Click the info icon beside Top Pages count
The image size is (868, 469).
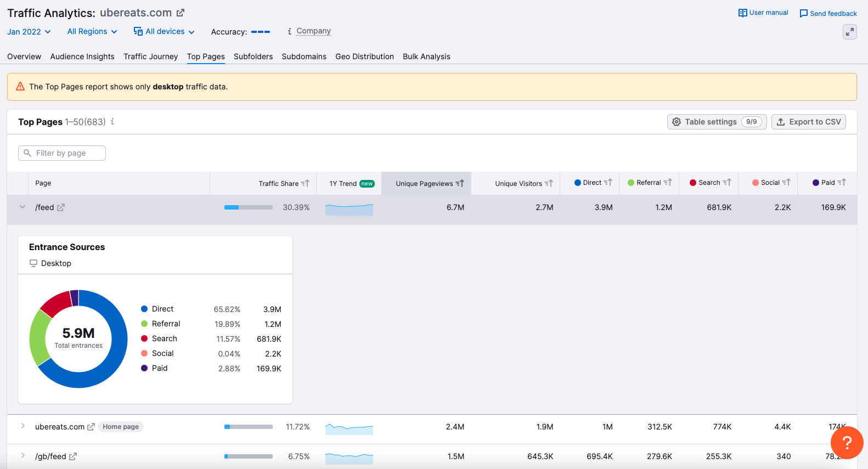[112, 122]
